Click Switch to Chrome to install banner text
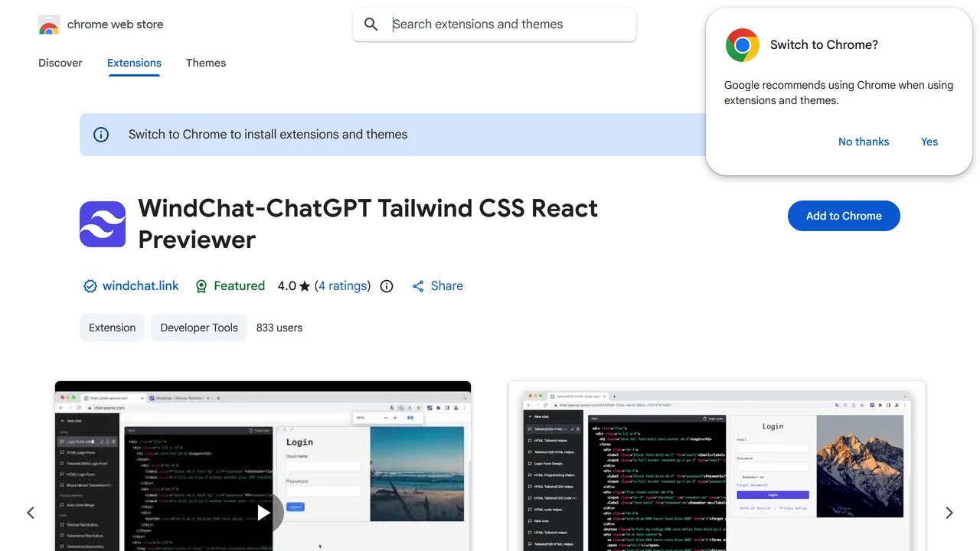Viewport: 980px width, 551px height. point(268,135)
